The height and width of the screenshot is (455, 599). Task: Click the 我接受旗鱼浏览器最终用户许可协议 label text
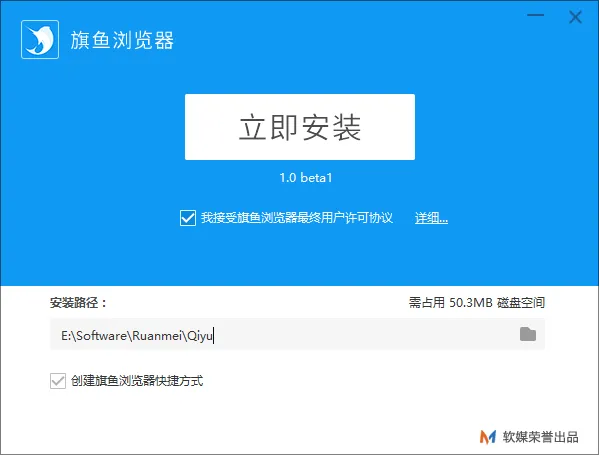(x=297, y=218)
